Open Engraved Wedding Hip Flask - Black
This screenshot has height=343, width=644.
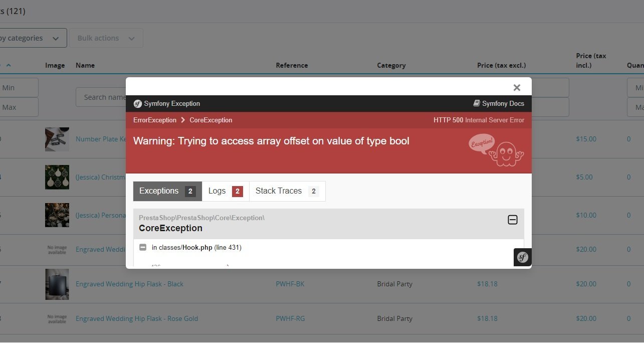[x=129, y=284]
